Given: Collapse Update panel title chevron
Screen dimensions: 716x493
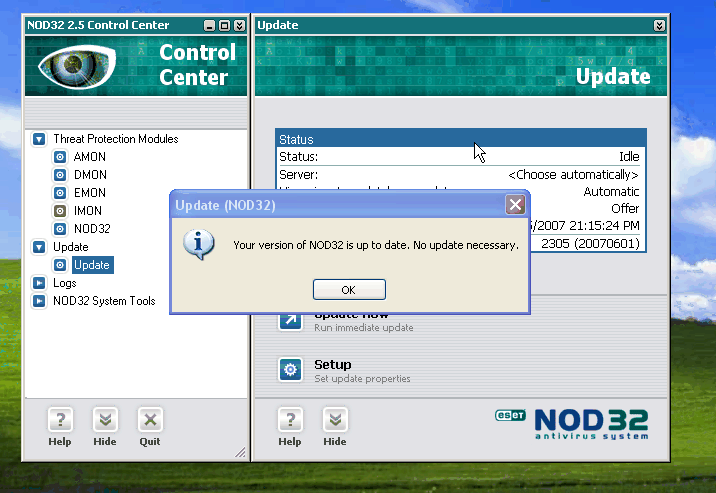Looking at the screenshot, I should pyautogui.click(x=659, y=26).
